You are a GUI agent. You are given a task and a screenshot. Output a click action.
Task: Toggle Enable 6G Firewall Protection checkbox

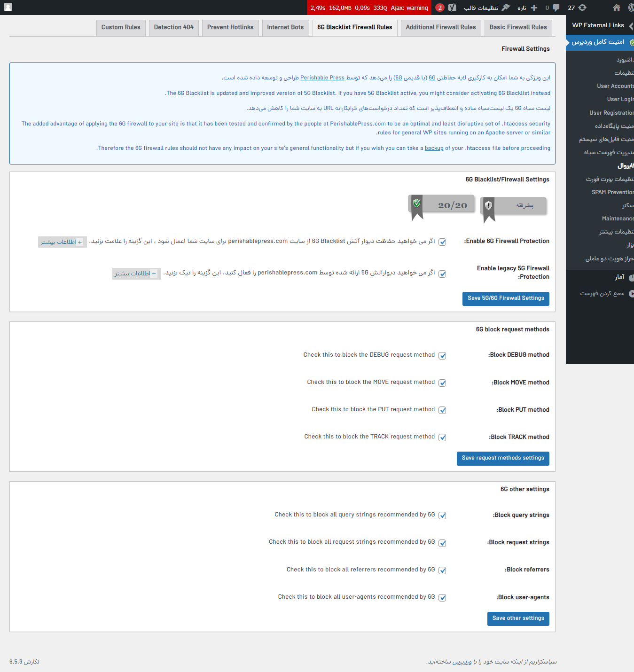pyautogui.click(x=442, y=242)
